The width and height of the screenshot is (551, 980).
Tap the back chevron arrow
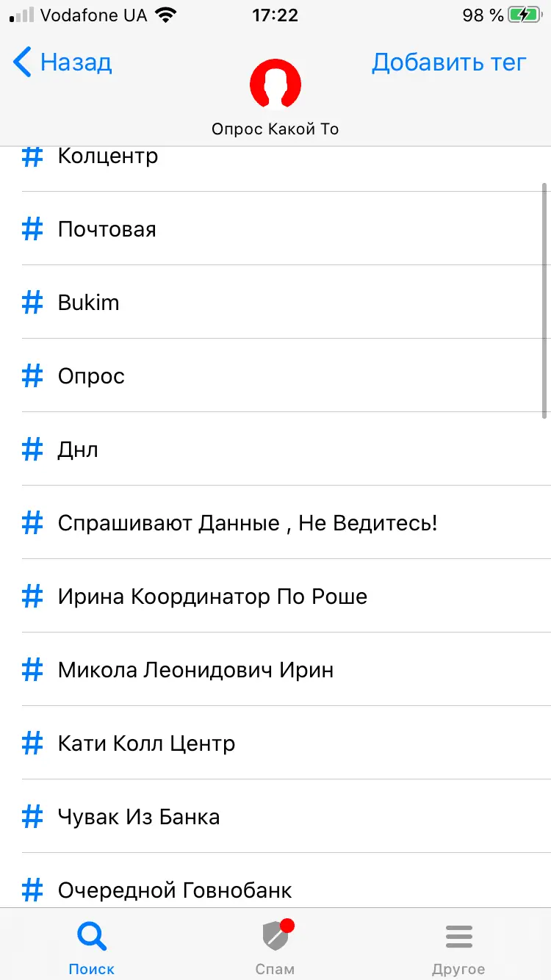(x=23, y=62)
